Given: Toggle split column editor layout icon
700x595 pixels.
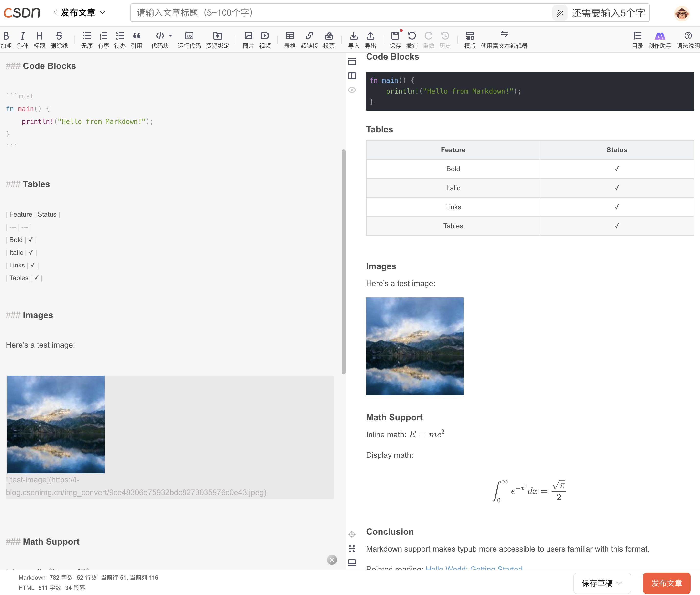Looking at the screenshot, I should pyautogui.click(x=352, y=76).
